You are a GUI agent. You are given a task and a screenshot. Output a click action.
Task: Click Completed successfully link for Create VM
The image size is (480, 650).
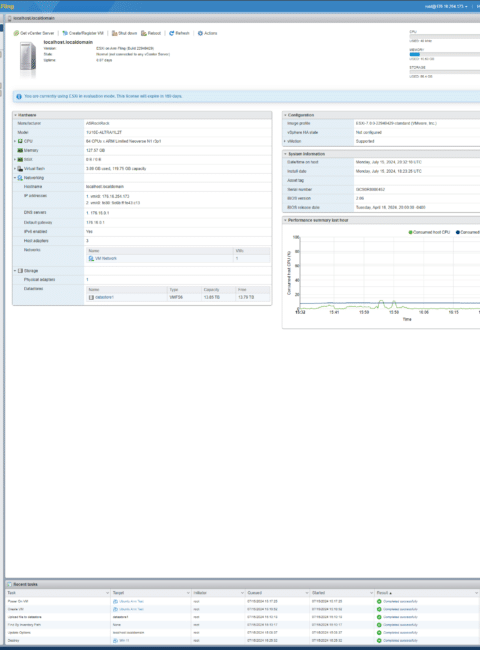point(400,609)
